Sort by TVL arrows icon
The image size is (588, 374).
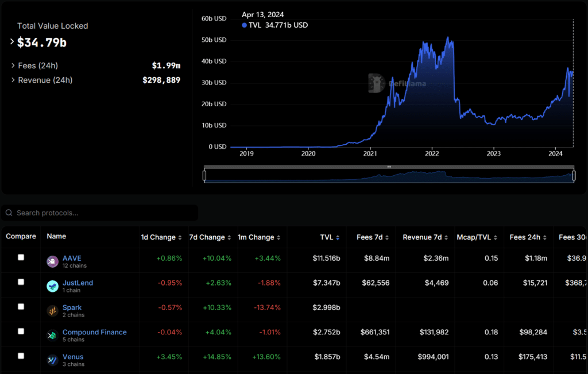coord(338,237)
